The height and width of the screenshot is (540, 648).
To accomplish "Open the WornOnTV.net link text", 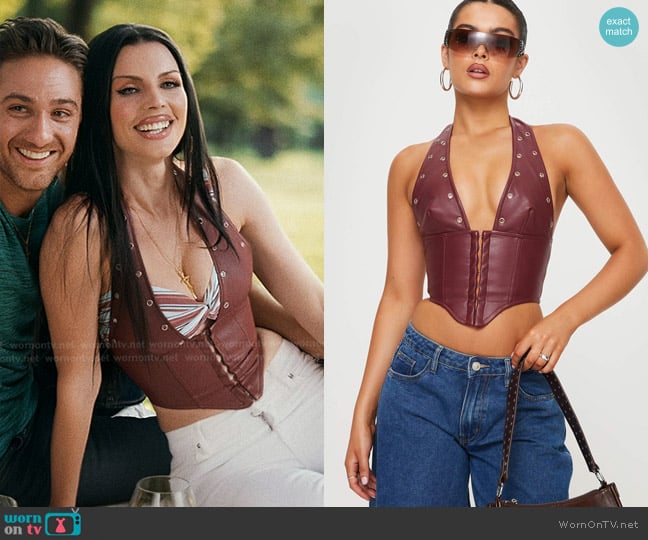I will coord(598,524).
